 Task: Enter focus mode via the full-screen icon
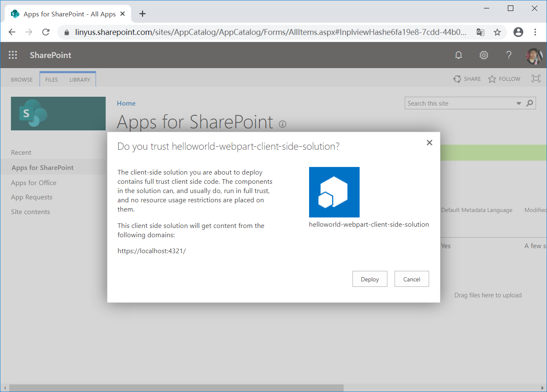click(536, 78)
